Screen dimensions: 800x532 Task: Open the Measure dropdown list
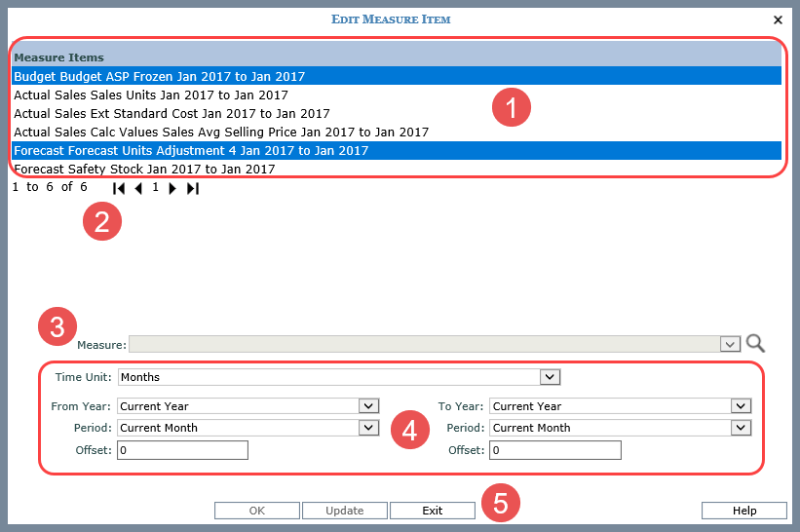(729, 344)
